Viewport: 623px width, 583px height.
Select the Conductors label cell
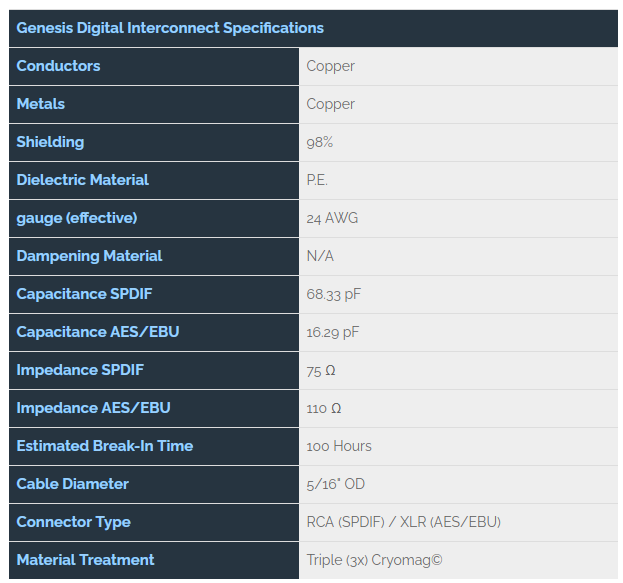tap(154, 66)
